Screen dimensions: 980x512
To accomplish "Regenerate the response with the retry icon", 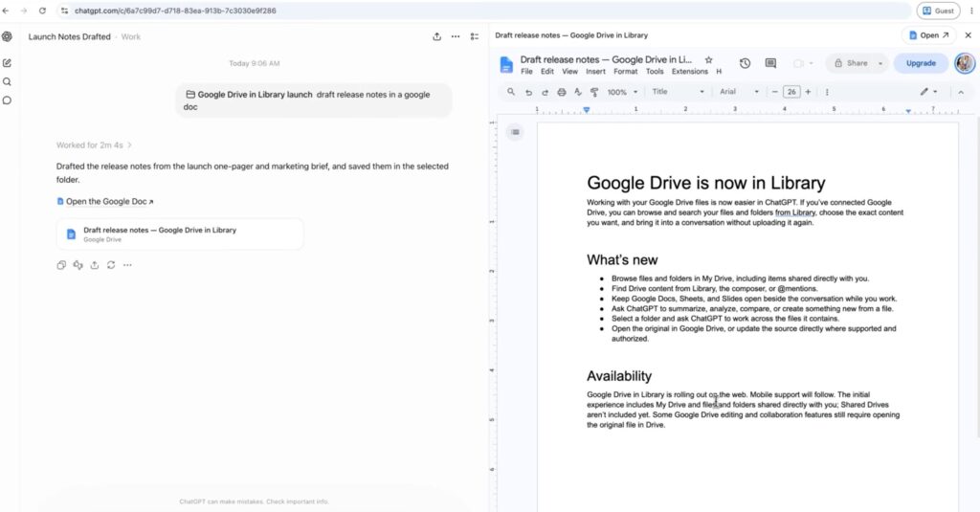I will pos(111,265).
